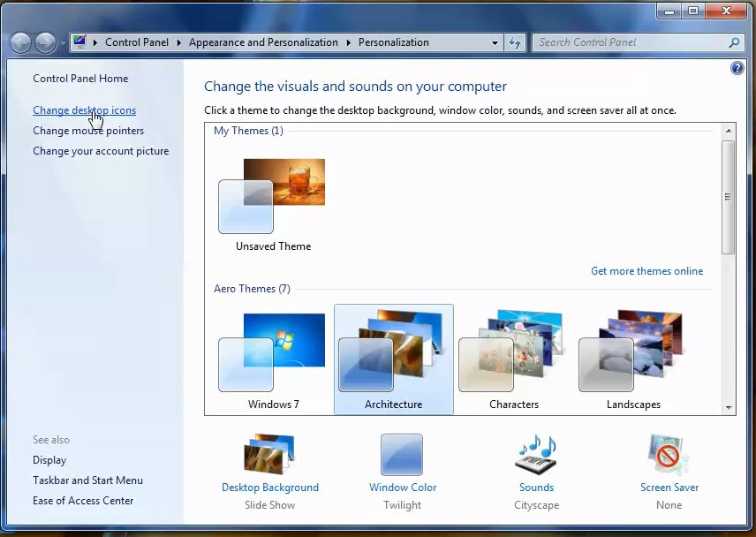
Task: Expand the arrow after Control Panel breadcrumb
Action: 179,42
